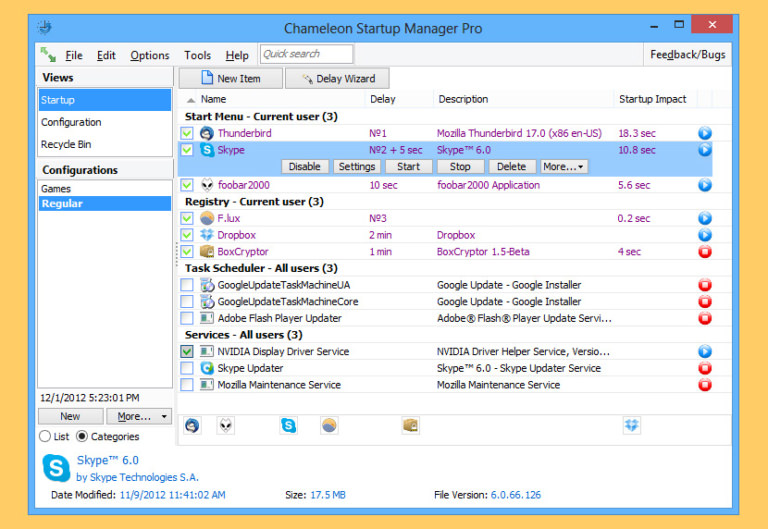768x529 pixels.
Task: Uncheck the Skype startup checkbox
Action: 187,150
